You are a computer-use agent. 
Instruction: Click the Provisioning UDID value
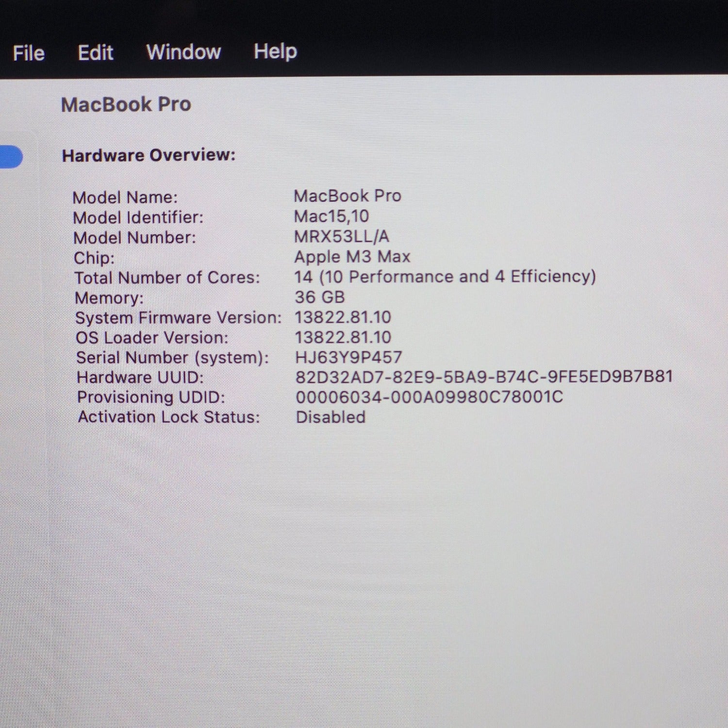pos(429,397)
